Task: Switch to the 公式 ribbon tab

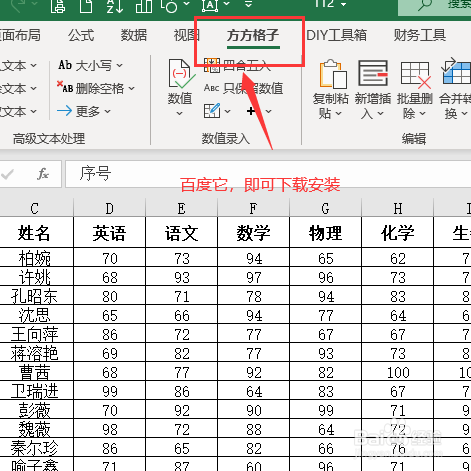Action: (x=81, y=35)
